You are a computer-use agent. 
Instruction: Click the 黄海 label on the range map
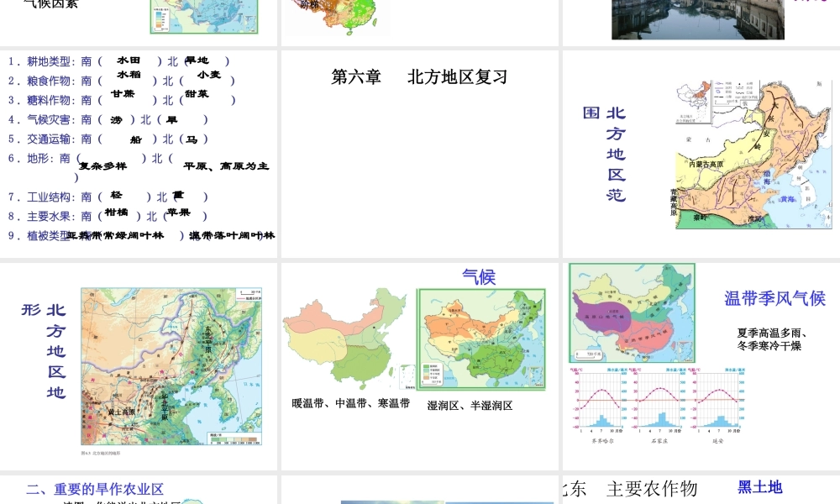[788, 199]
